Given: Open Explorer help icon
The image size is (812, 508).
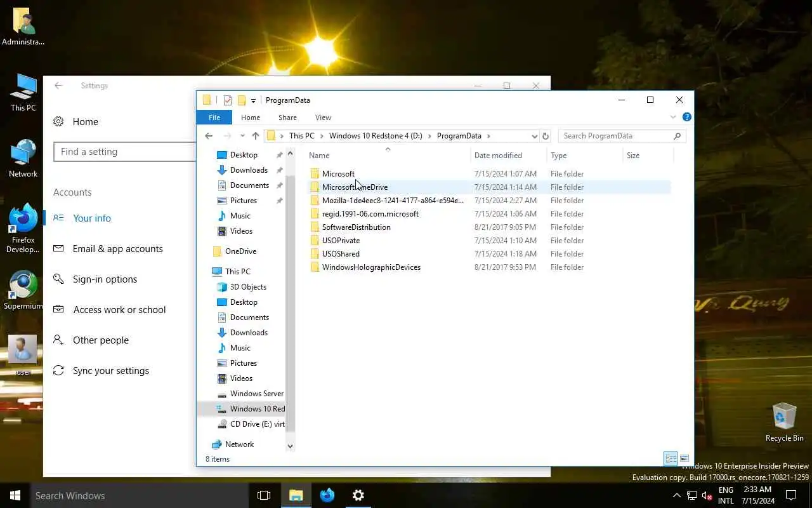Looking at the screenshot, I should 686,117.
